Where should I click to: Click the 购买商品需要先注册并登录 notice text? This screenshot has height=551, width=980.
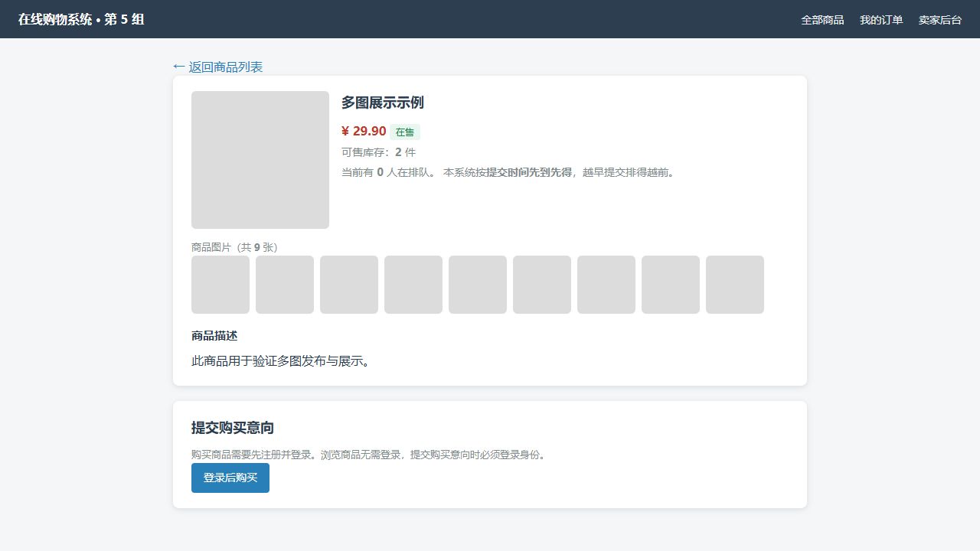(x=371, y=455)
